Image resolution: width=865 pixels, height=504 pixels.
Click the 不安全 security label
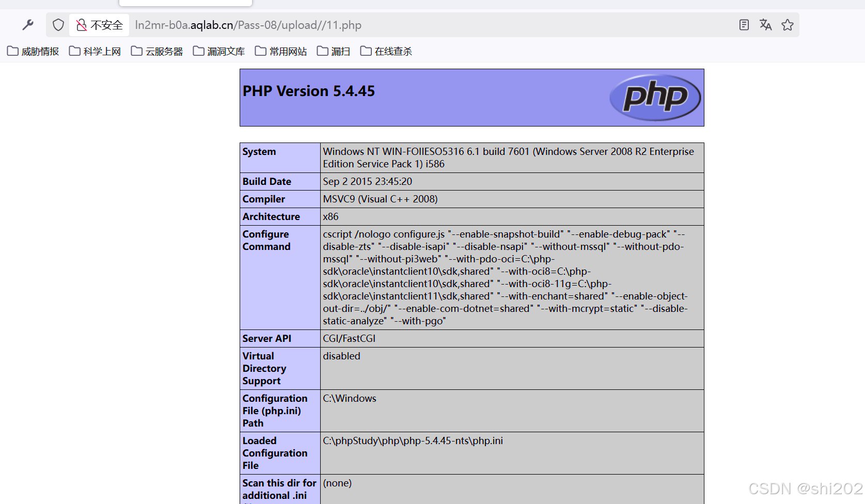pos(107,25)
